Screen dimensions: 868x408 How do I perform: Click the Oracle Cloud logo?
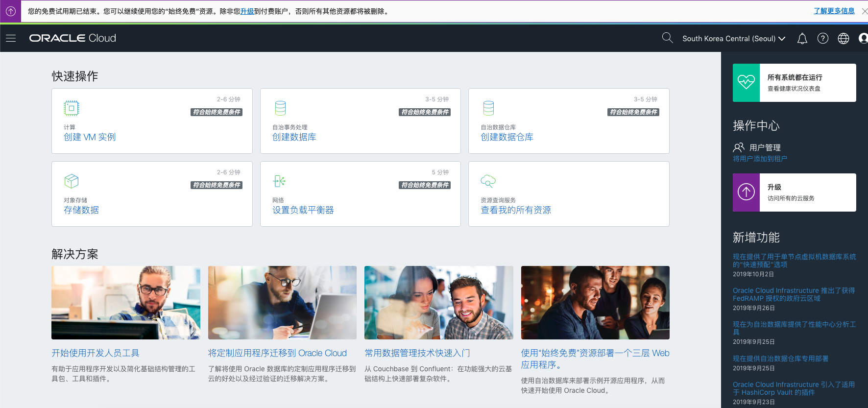coord(72,38)
